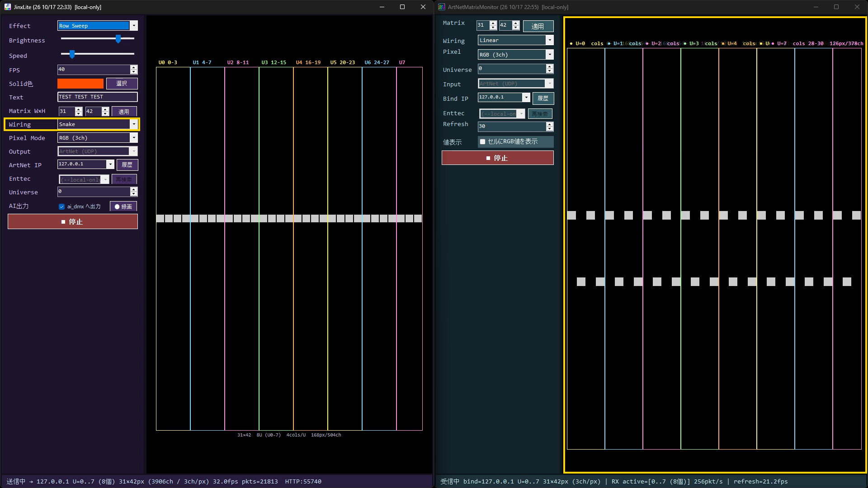Viewport: 868px width, 488px height.
Task: Click ArtNetMatrixMonitor red 停止 stop button
Action: point(498,158)
